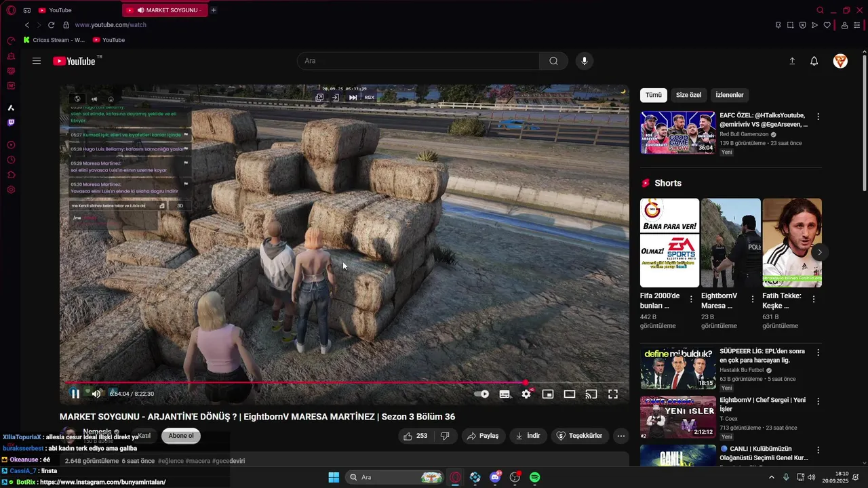Open options for SÜÜPEEER LİG video
The height and width of the screenshot is (488, 868).
click(818, 352)
